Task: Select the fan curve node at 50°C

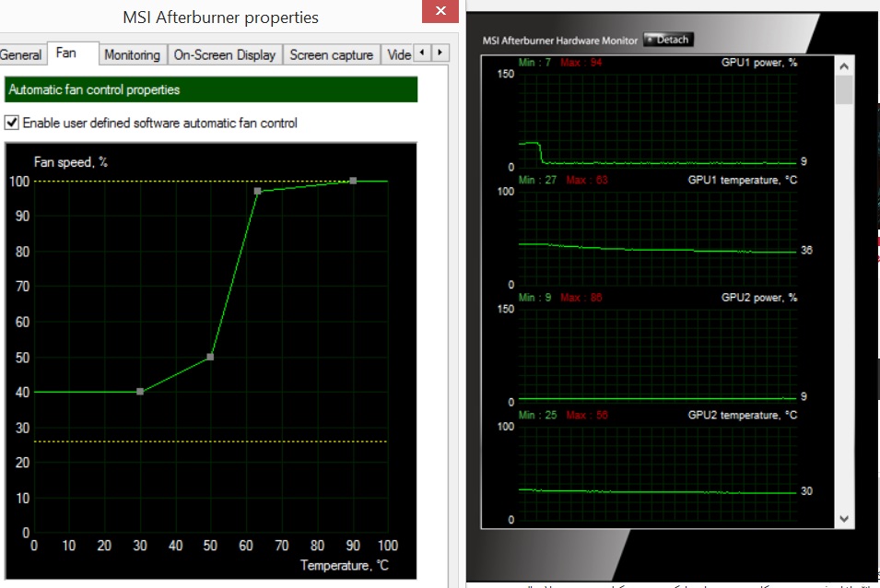Action: [x=210, y=357]
